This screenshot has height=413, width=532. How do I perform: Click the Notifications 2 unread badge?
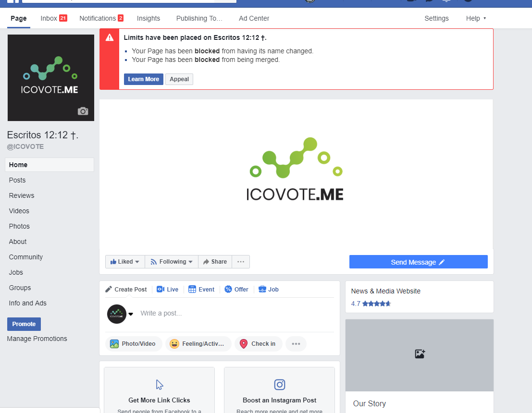click(x=121, y=18)
